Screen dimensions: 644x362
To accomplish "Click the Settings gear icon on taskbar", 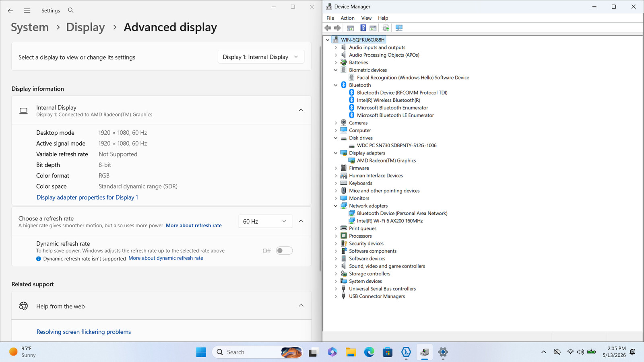I will [443, 352].
